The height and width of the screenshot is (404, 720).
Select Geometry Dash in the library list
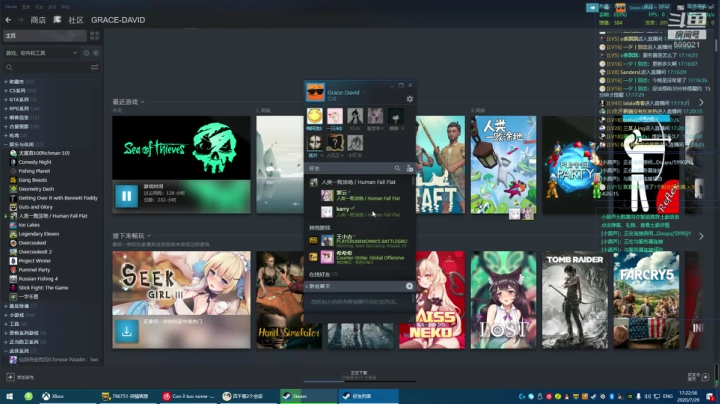[36, 189]
